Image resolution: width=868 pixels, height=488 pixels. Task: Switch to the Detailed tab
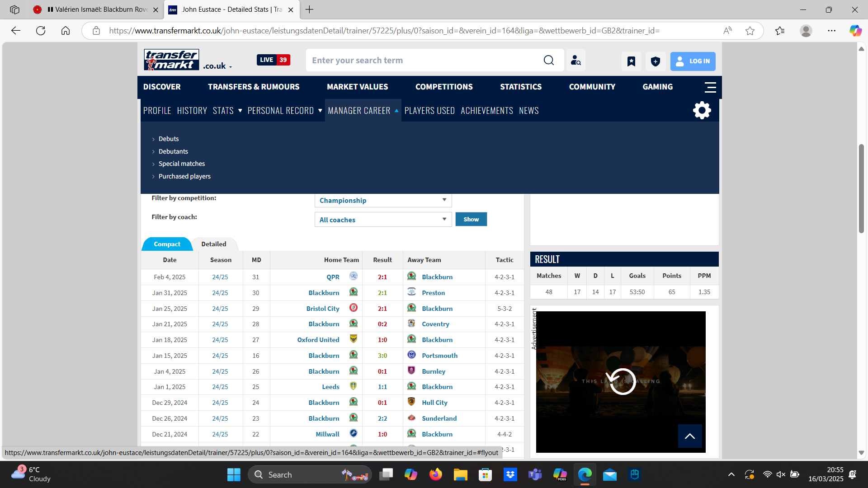[x=214, y=244]
